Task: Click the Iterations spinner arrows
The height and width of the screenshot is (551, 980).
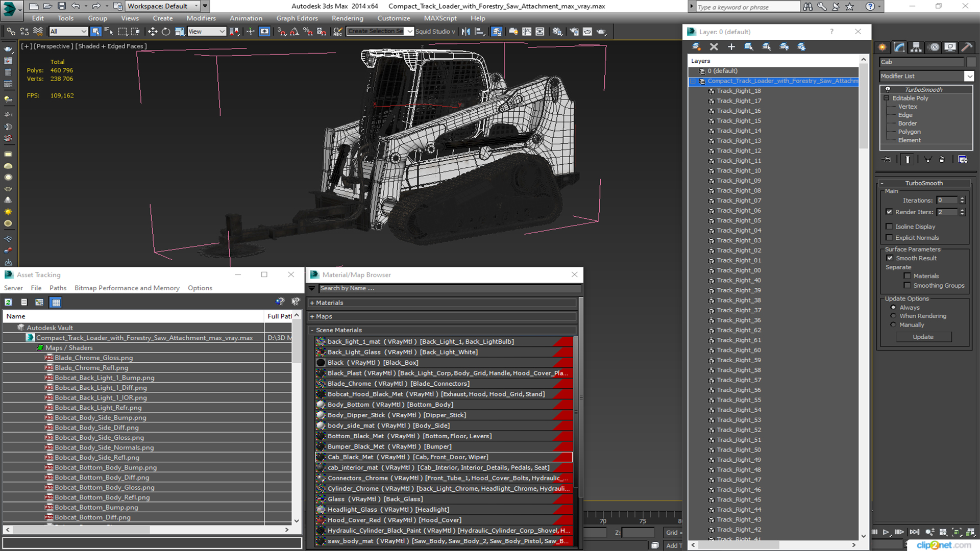Action: pyautogui.click(x=962, y=201)
